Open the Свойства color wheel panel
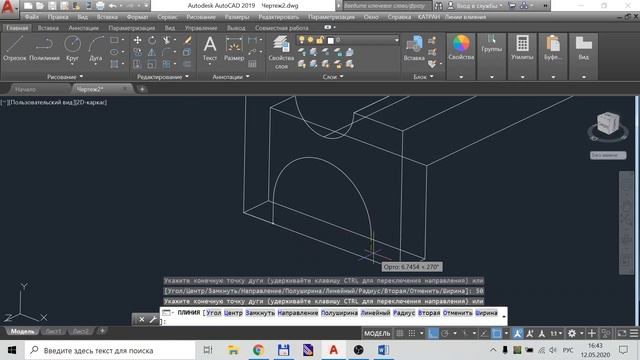Screen dimensions: 640x360 click(461, 48)
